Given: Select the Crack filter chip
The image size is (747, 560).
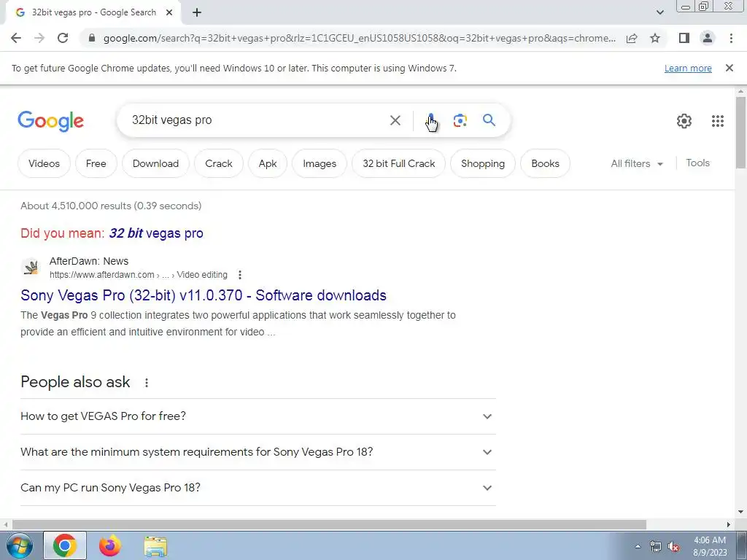Looking at the screenshot, I should tap(219, 163).
